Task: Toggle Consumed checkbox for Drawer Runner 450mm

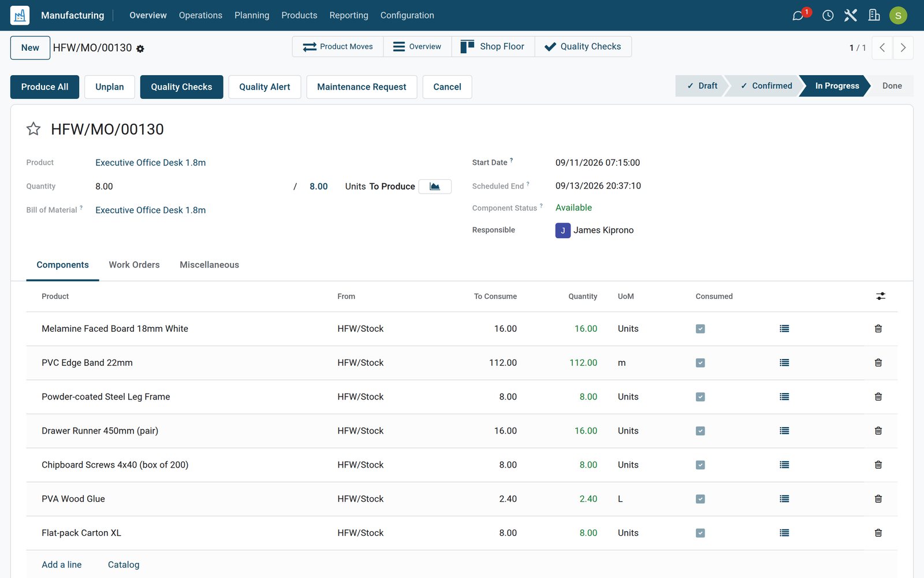Action: point(701,431)
